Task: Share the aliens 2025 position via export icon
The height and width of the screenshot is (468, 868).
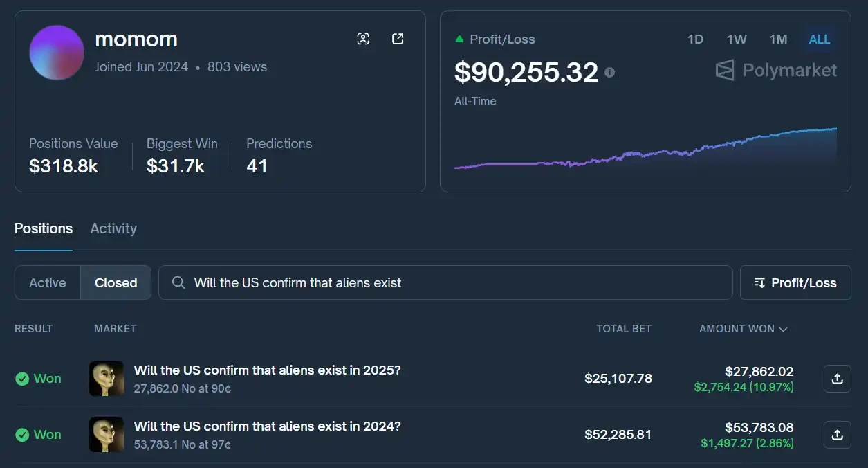Action: 837,379
